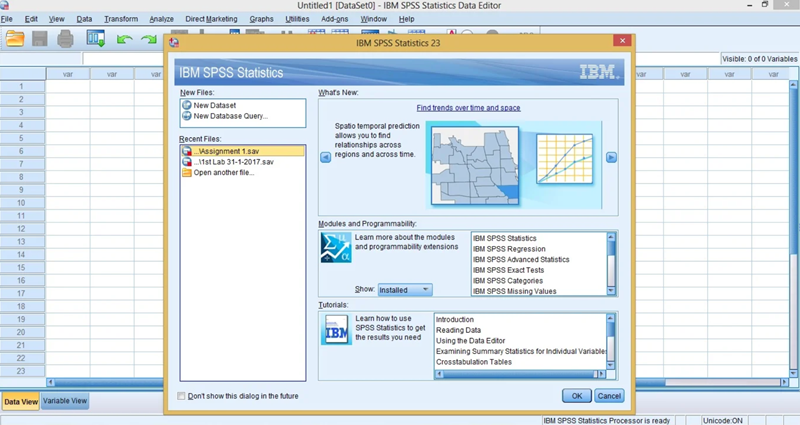The height and width of the screenshot is (425, 800).
Task: Click the green Undo arrow icon
Action: point(124,39)
